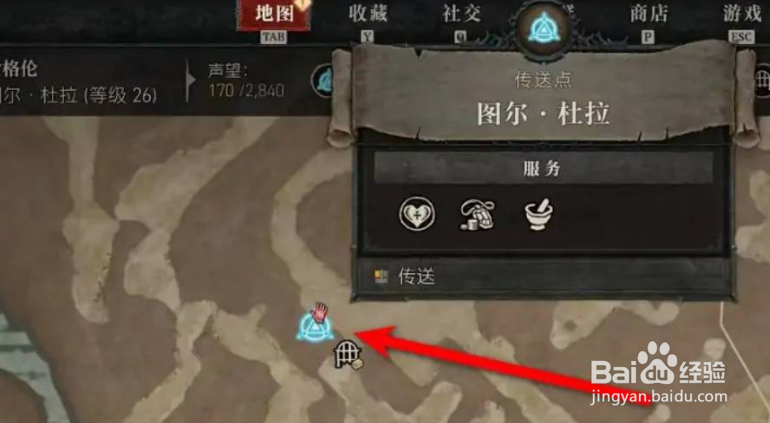Open the 游戏 game menu tab

pos(742,14)
